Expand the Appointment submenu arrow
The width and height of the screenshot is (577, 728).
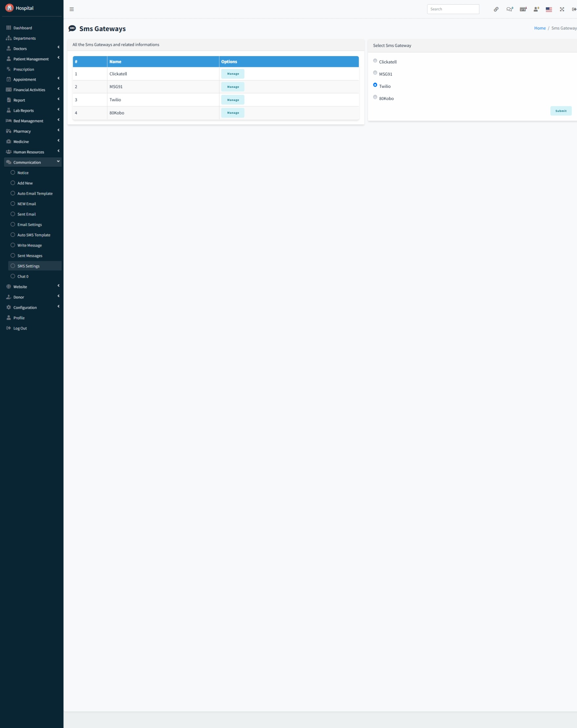click(58, 78)
